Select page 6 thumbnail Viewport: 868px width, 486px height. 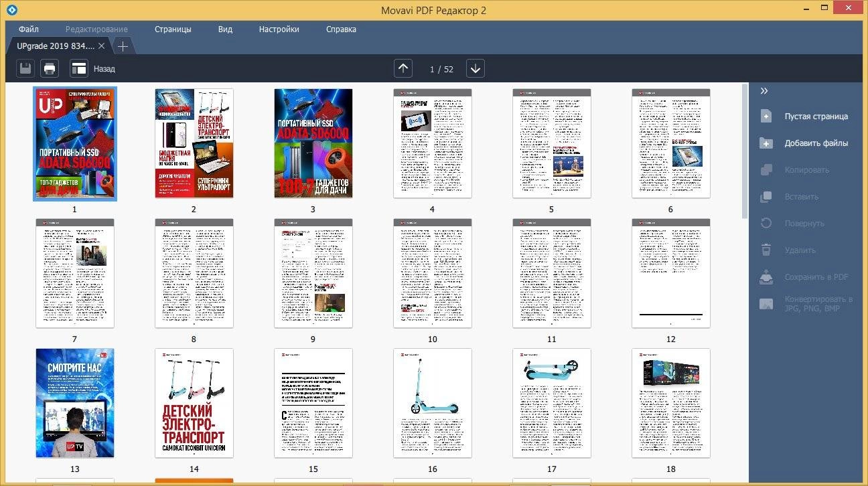click(x=670, y=143)
